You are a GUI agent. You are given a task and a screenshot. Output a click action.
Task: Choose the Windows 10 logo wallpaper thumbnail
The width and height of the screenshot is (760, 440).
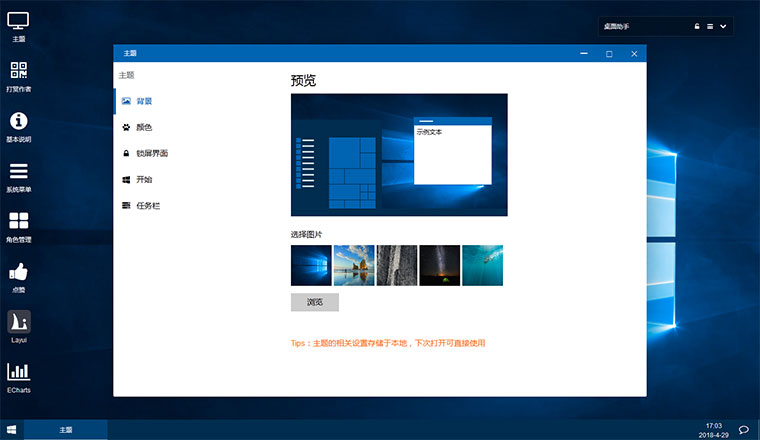311,266
